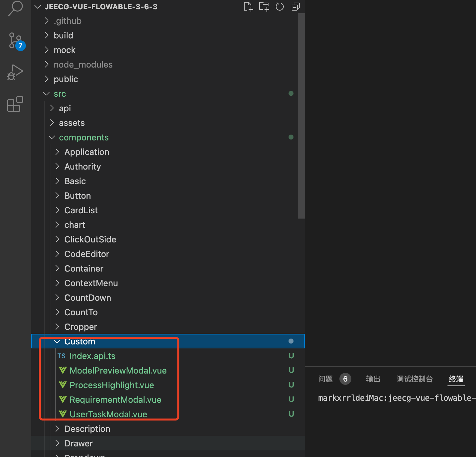Expand the Description folder
476x457 pixels.
click(x=57, y=429)
